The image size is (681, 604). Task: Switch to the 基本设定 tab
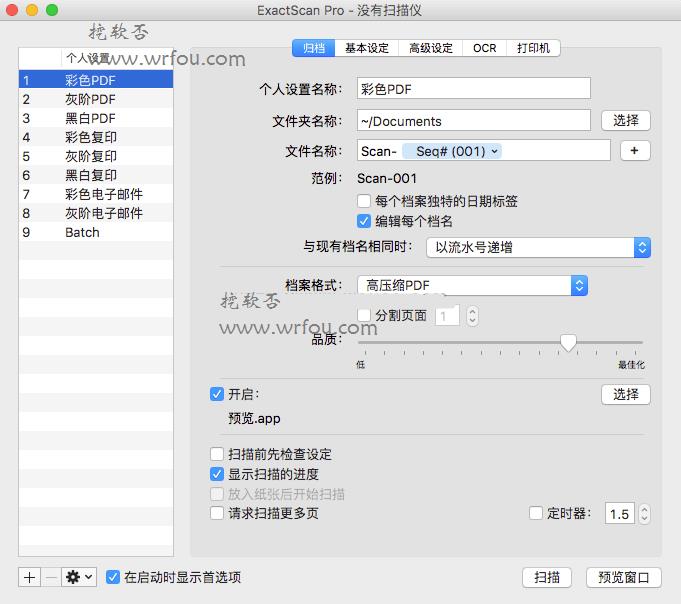point(367,48)
